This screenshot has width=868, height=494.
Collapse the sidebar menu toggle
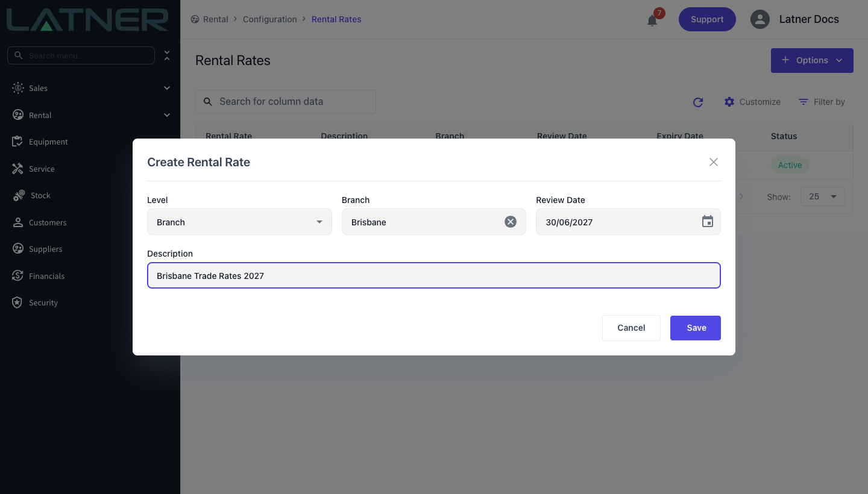click(167, 55)
